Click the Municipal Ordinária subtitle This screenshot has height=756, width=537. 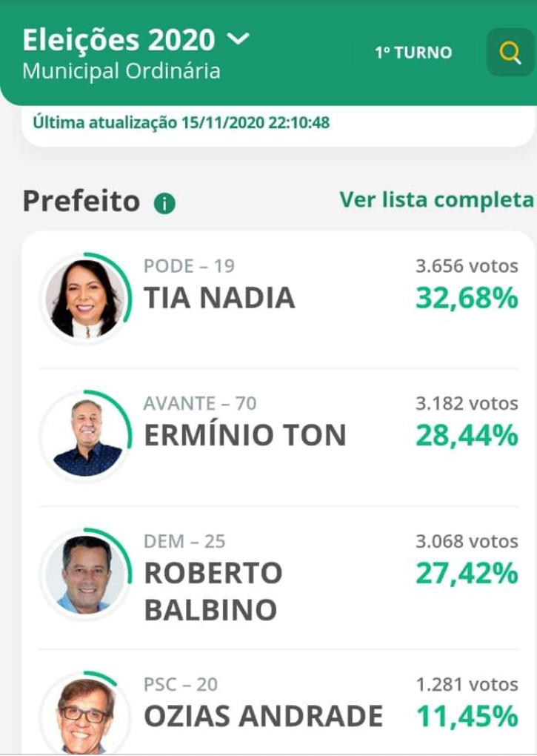tap(121, 71)
